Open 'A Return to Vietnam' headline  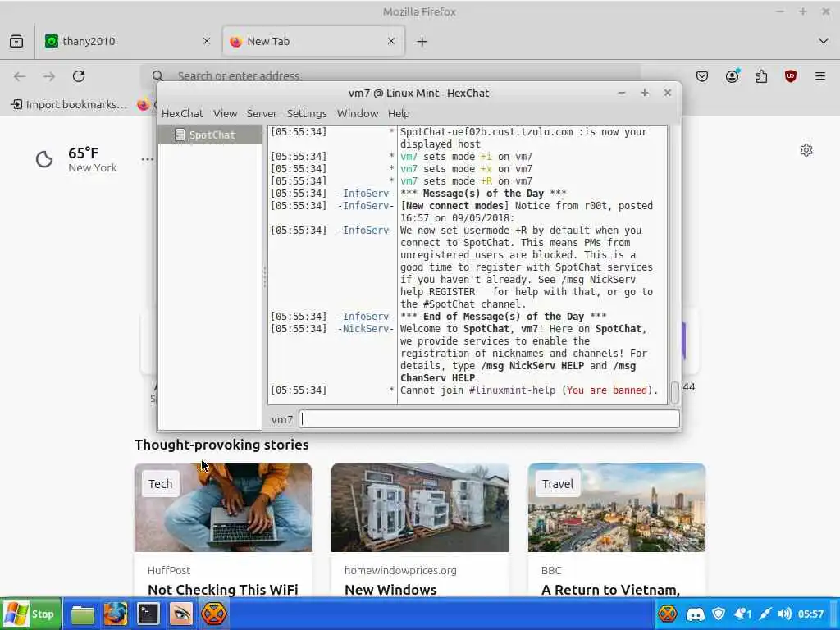[610, 589]
